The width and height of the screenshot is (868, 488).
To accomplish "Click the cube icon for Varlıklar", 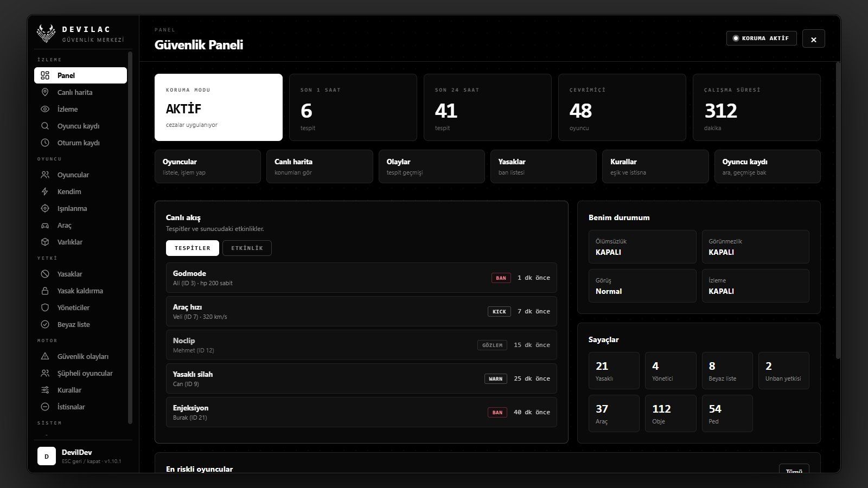I will point(45,242).
